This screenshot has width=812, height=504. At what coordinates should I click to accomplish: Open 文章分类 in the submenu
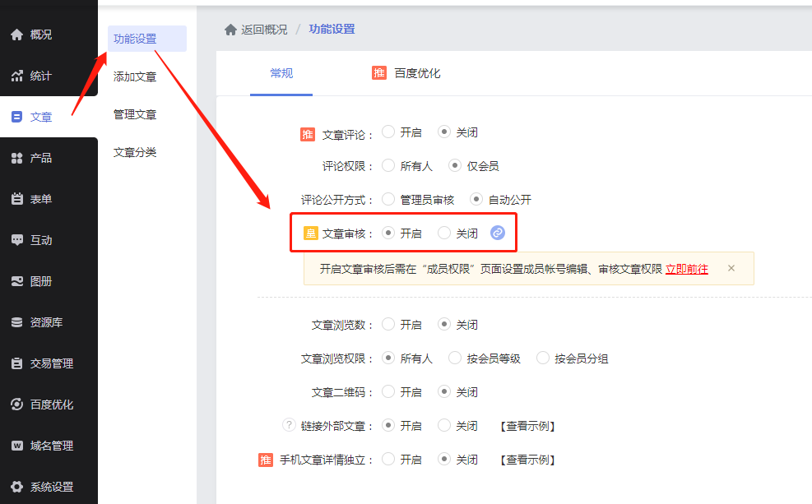coord(135,152)
